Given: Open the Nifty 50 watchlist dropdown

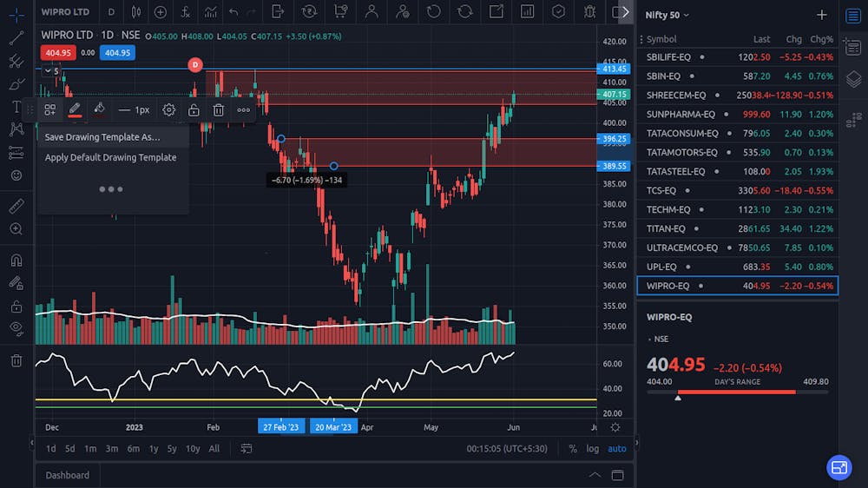Looking at the screenshot, I should coord(667,15).
